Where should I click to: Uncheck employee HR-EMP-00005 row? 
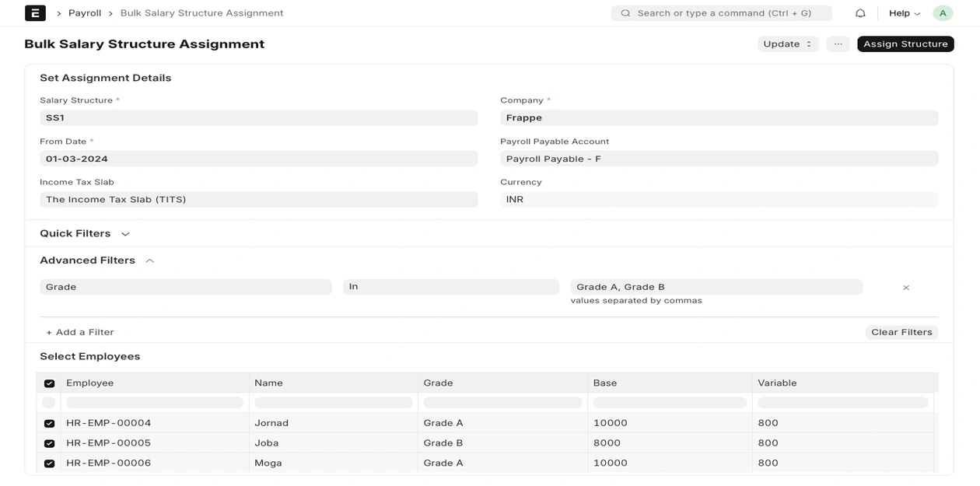pyautogui.click(x=50, y=443)
